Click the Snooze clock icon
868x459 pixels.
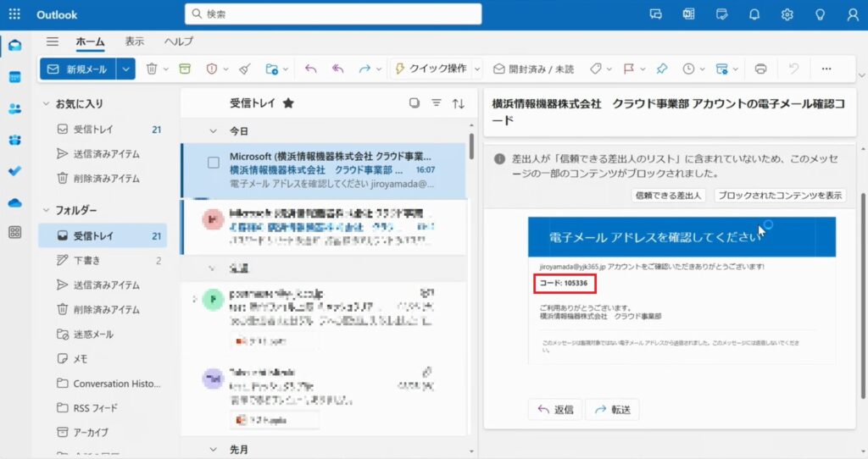[x=688, y=69]
